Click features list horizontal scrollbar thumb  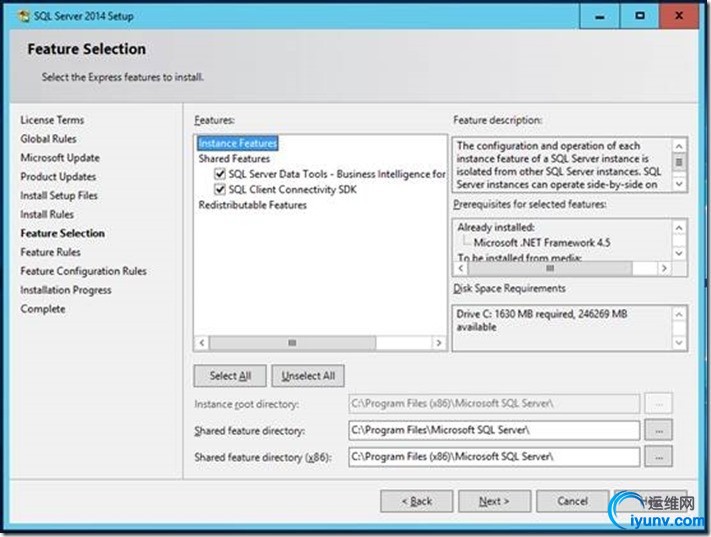[292, 343]
